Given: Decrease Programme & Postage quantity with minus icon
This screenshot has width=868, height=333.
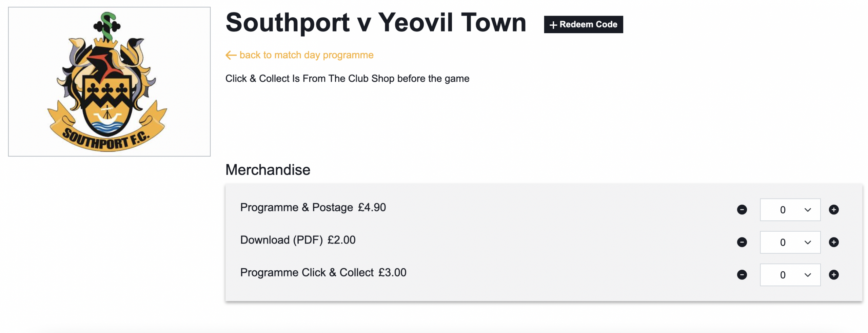Looking at the screenshot, I should click(x=742, y=210).
